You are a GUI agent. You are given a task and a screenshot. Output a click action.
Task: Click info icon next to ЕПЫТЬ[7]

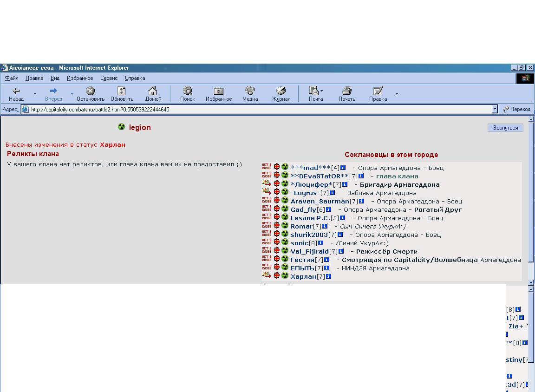click(x=327, y=268)
